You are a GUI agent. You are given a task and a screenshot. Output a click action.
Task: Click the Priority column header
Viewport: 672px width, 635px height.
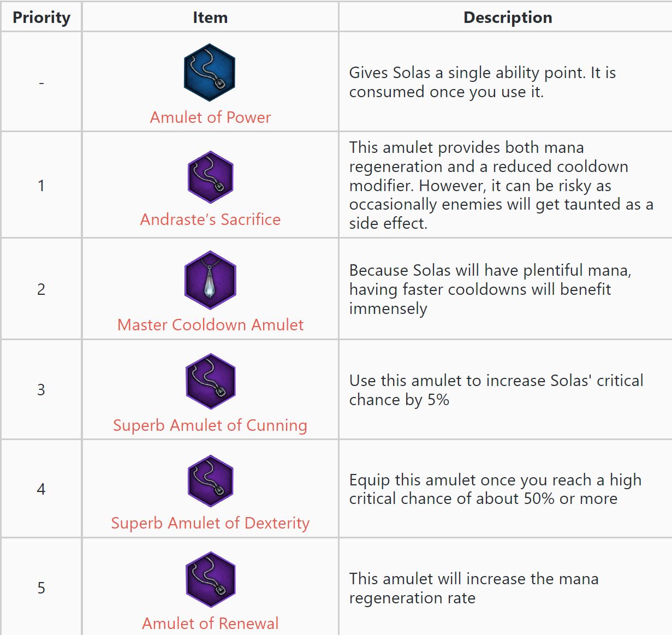pos(41,17)
